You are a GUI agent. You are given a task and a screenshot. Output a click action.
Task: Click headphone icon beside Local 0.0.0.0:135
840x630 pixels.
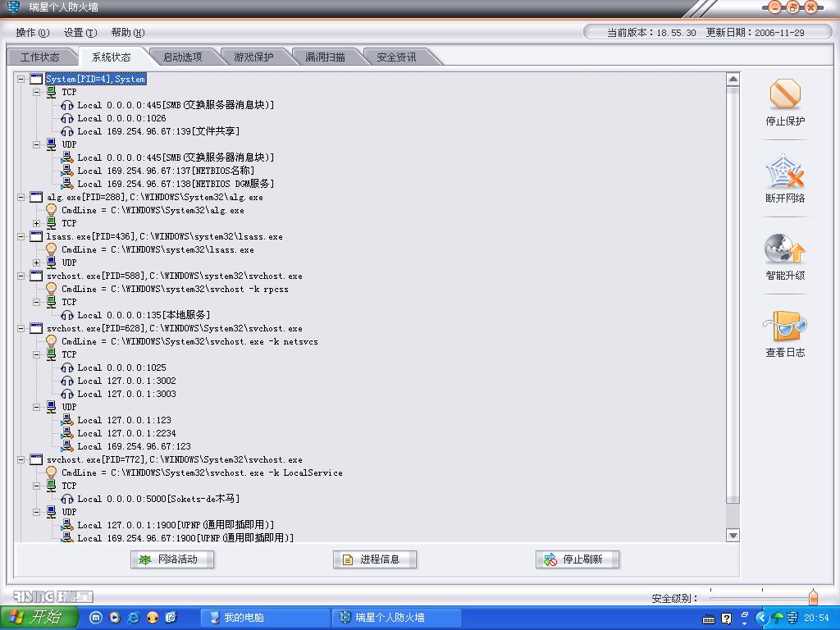67,315
